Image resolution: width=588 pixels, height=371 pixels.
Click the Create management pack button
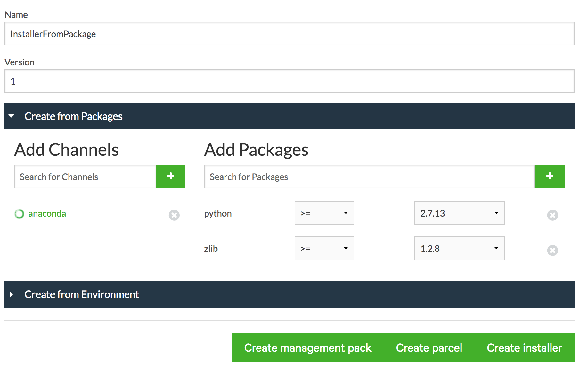point(307,348)
